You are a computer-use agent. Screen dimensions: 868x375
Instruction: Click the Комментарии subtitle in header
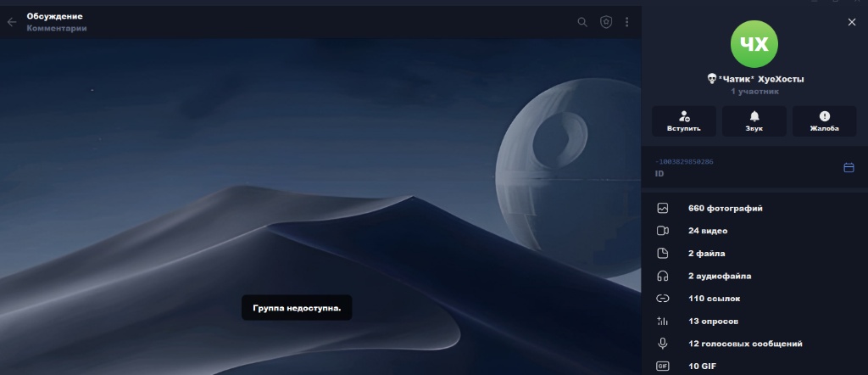click(57, 28)
